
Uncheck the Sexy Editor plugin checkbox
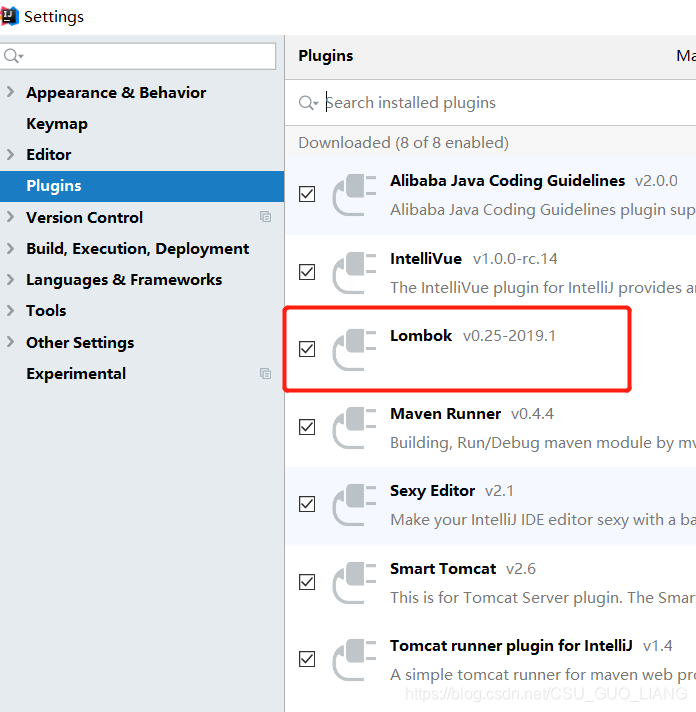click(x=307, y=504)
